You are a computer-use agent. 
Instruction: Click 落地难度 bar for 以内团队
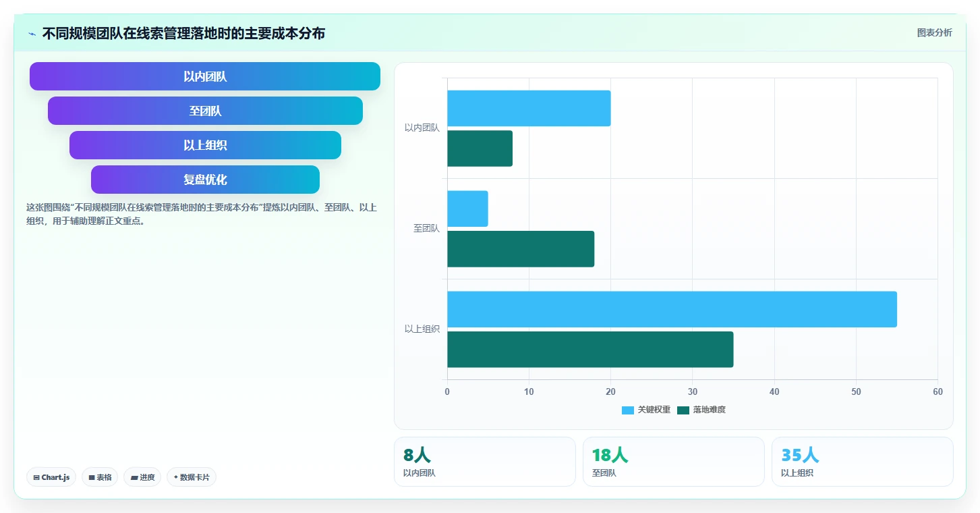pyautogui.click(x=480, y=148)
